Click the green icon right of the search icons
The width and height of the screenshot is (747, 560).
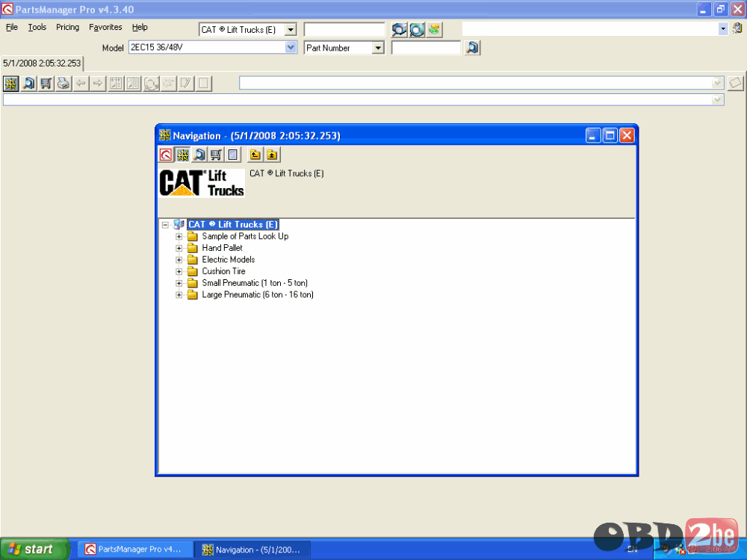[434, 30]
